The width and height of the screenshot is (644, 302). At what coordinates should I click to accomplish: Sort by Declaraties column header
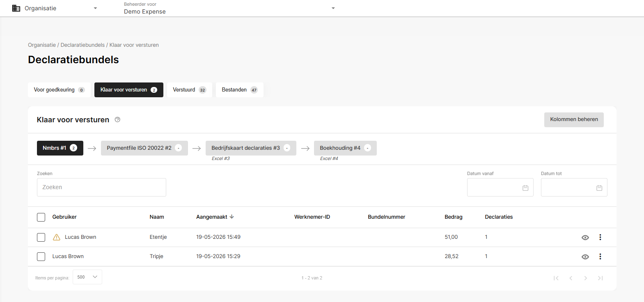point(499,217)
